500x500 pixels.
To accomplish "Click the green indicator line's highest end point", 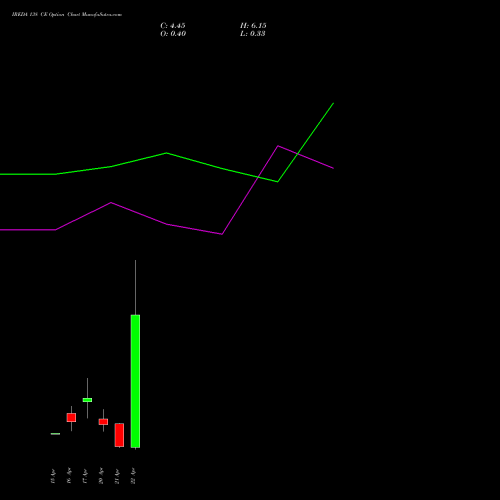I will 333,103.
